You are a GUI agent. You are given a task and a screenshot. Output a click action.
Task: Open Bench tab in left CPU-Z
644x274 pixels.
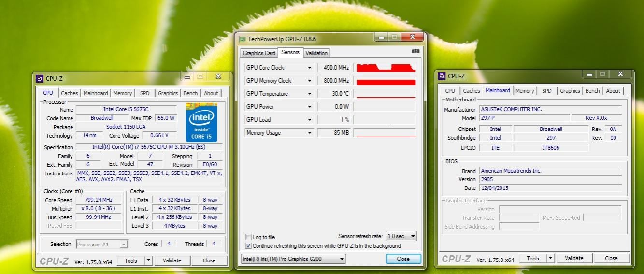(190, 93)
